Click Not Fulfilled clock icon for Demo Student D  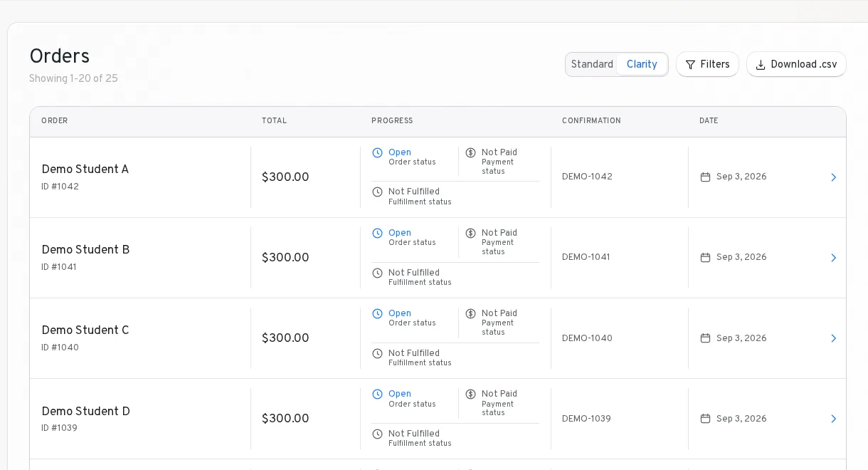377,434
